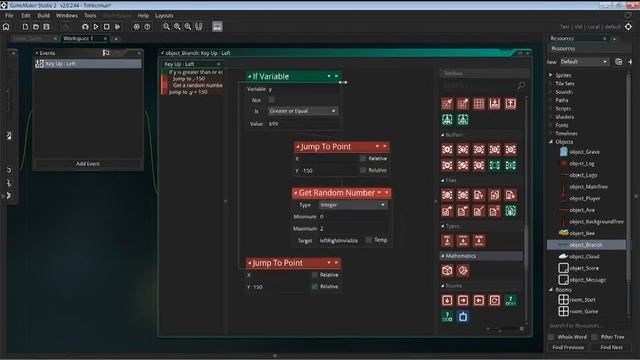The width and height of the screenshot is (640, 360).
Task: Open the Default resource view dropdown
Action: (x=584, y=62)
